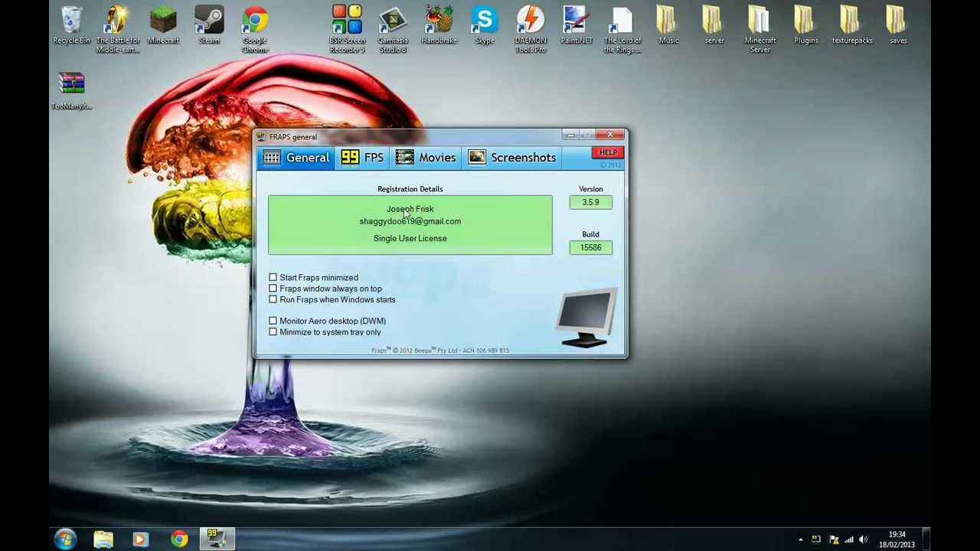980x551 pixels.
Task: Click the Joseph Frisk registration name
Action: pyautogui.click(x=410, y=209)
